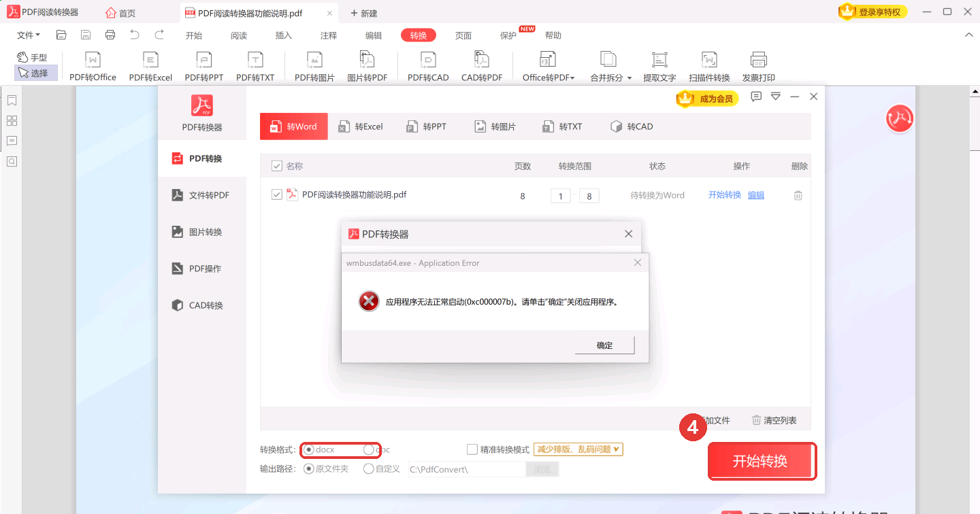Click the 成为会员 button

[708, 99]
